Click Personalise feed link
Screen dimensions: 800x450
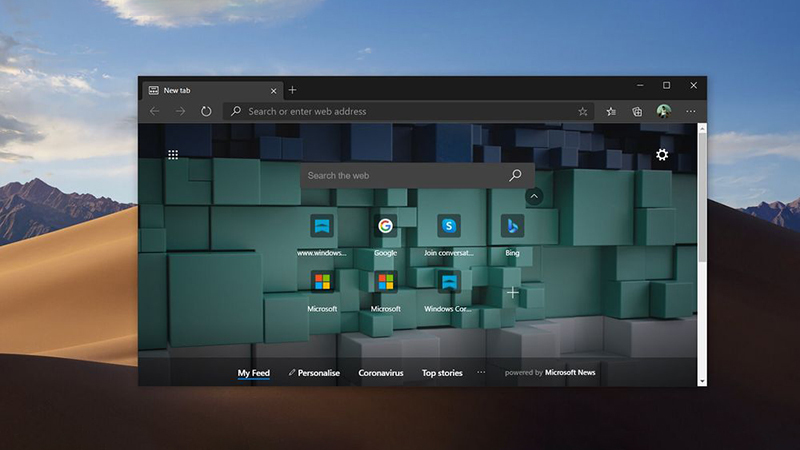click(314, 373)
